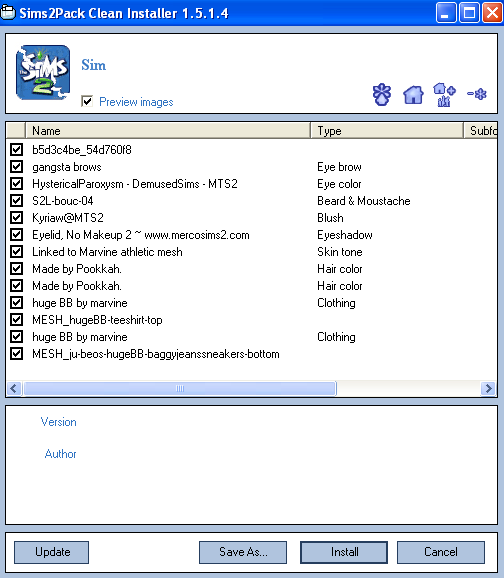Close the Sims2Pack Clean Installer window
This screenshot has height=578, width=504.
(x=493, y=13)
